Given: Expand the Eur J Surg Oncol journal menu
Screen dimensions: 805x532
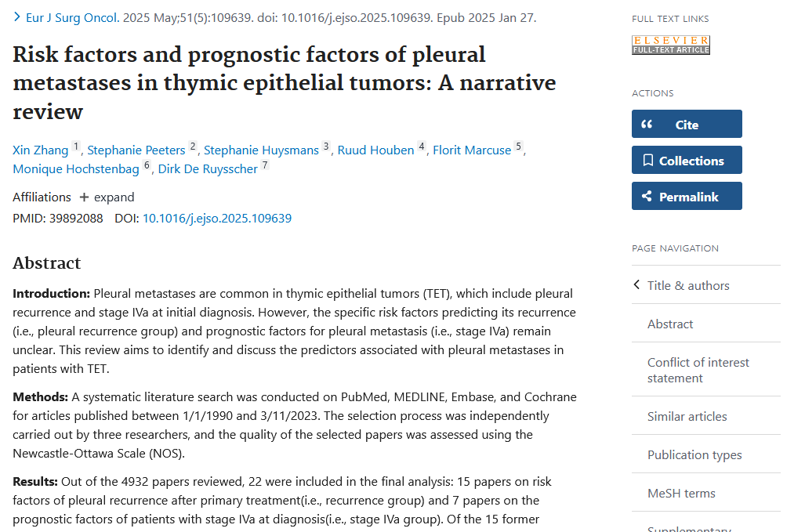Looking at the screenshot, I should click(71, 17).
